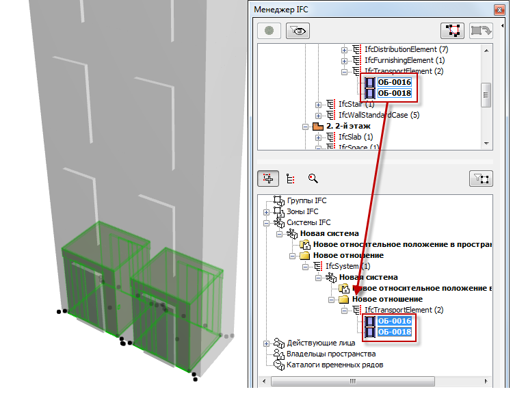513x420 pixels.
Task: Click the horizontal scrollbar right arrow
Action: coord(486,382)
